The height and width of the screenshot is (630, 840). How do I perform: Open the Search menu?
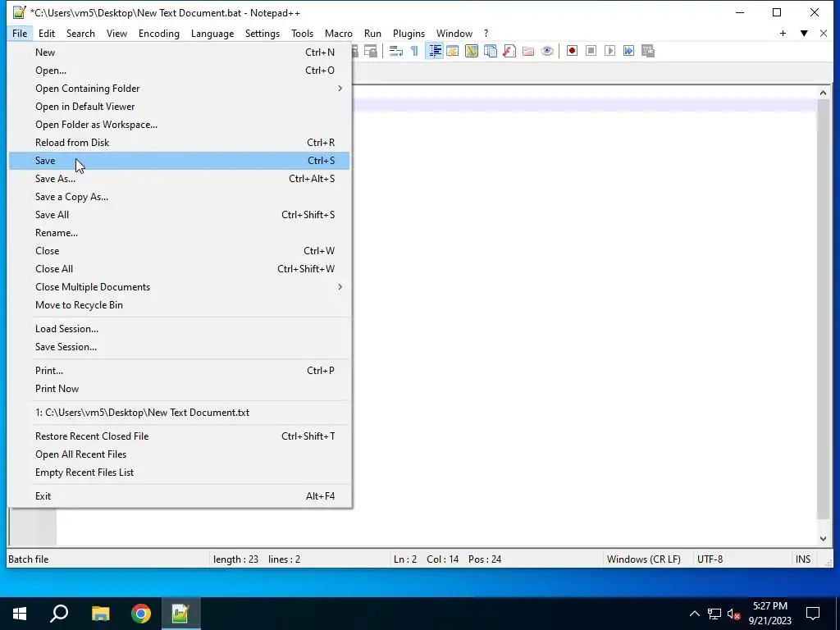[x=80, y=33]
